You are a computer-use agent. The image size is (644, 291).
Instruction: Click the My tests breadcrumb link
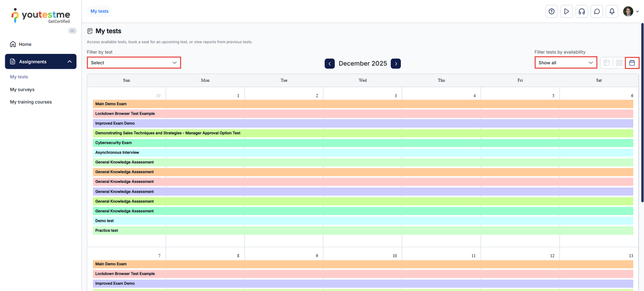[99, 11]
